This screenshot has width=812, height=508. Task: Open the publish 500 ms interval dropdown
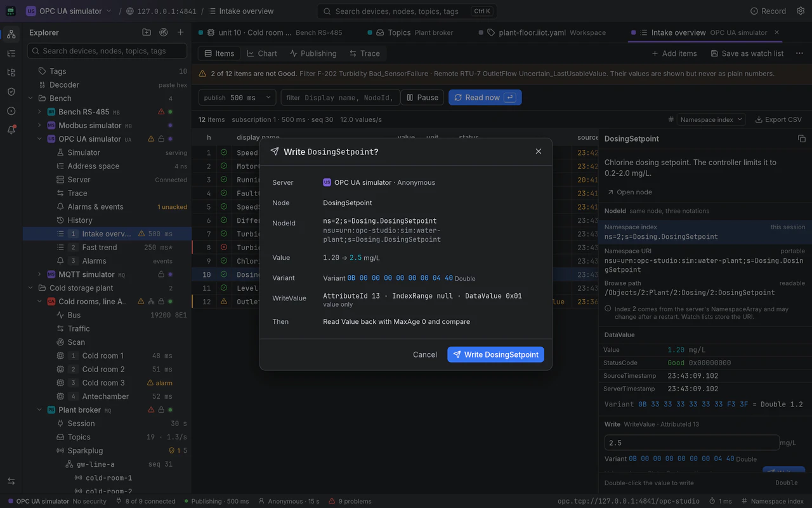pyautogui.click(x=237, y=97)
